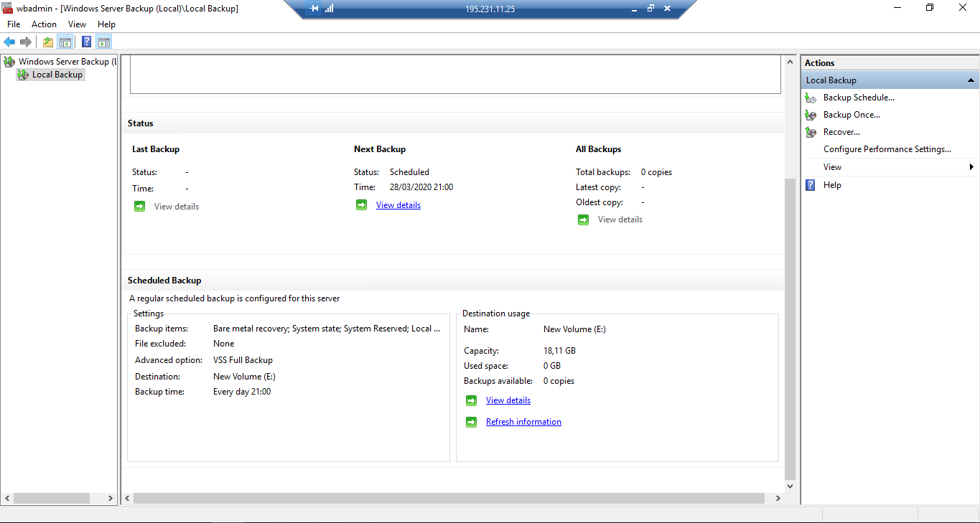980x523 pixels.
Task: Select Windows Server Backup tree root
Action: [63, 62]
